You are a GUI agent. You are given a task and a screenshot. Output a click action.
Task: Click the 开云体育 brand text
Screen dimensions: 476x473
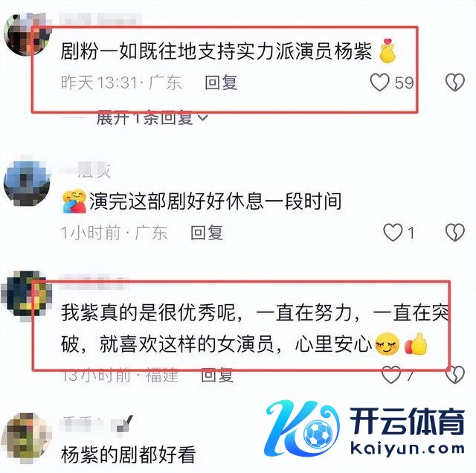coord(407,421)
